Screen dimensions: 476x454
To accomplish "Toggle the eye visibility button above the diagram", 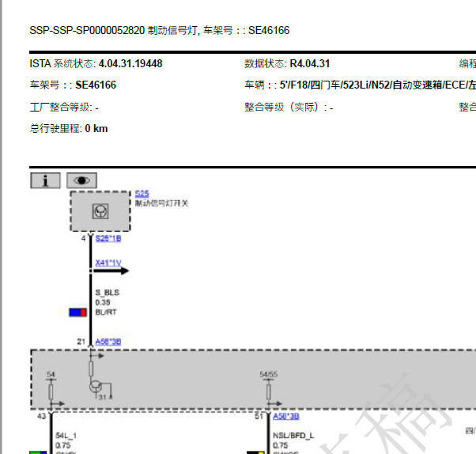I will point(81,180).
